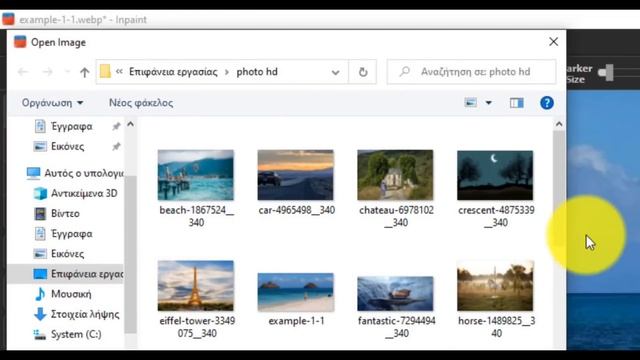
Task: Select the example-1-1 thumbnail
Action: tap(296, 292)
